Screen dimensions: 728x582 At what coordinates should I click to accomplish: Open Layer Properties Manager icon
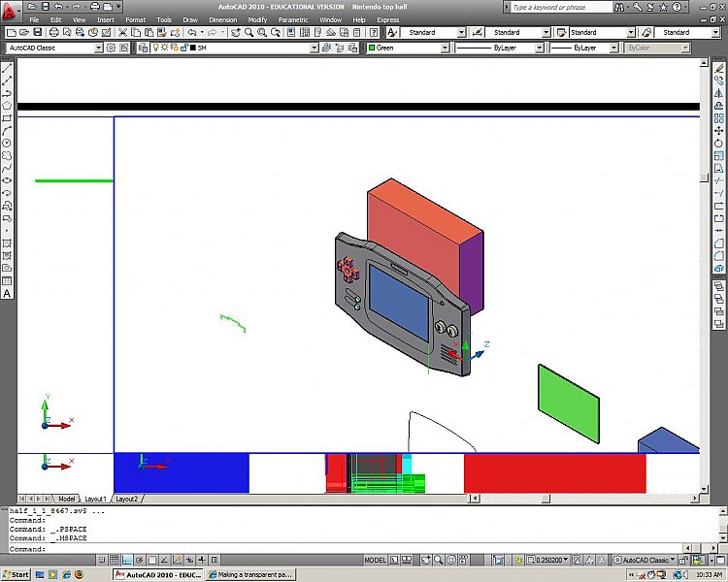143,48
